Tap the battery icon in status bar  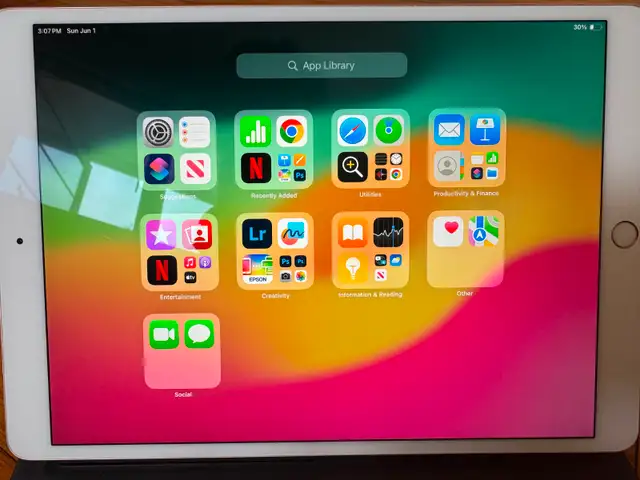596,27
